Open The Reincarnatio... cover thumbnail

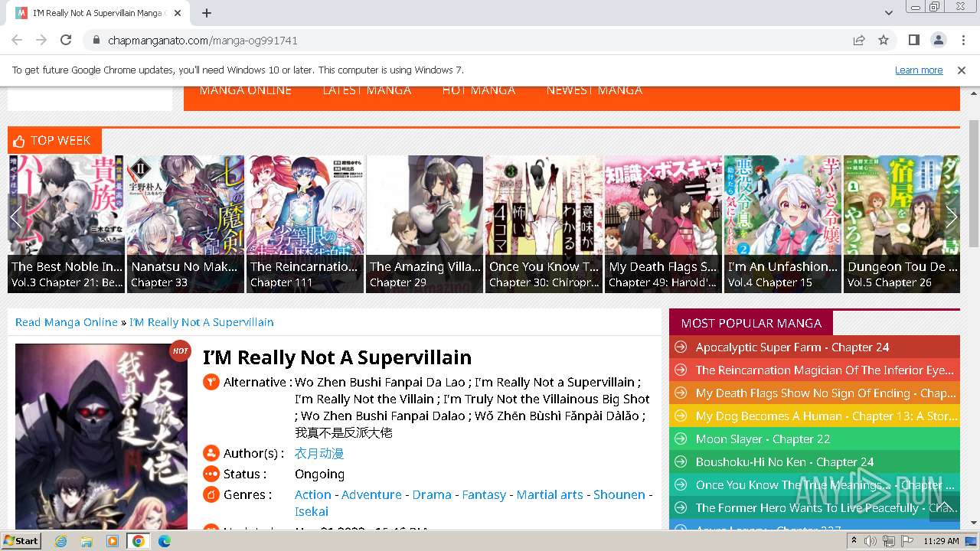305,223
